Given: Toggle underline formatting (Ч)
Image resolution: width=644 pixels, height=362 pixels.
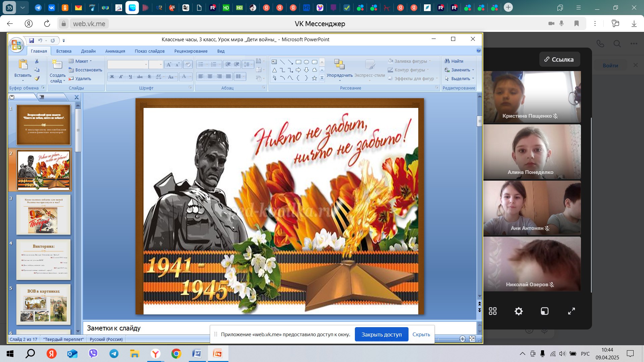Looking at the screenshot, I should click(130, 77).
